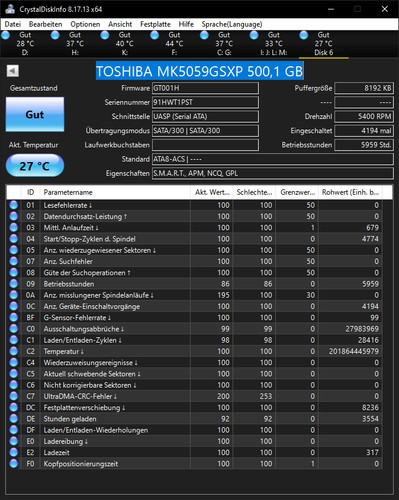Open the Optionen menu
Screen dimensions: 399x500
click(x=85, y=24)
